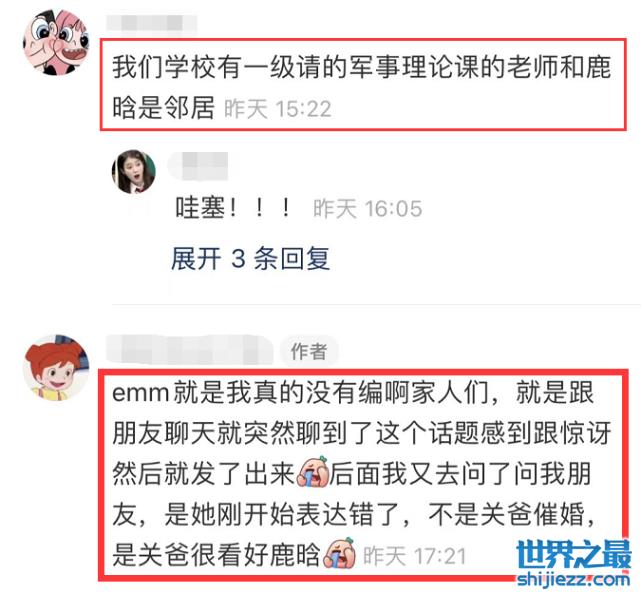Tap the reply author's surprised girl avatar
Image resolution: width=641 pixels, height=594 pixels.
pos(134,172)
